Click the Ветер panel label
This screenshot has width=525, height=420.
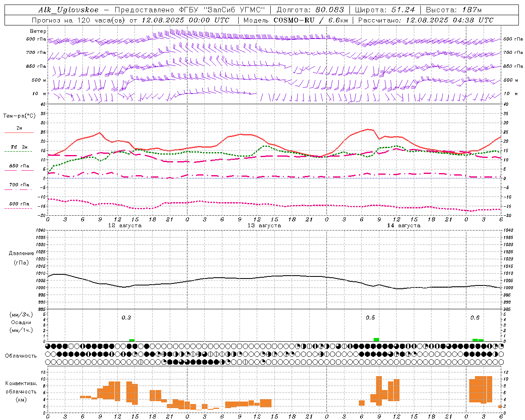tap(38, 31)
